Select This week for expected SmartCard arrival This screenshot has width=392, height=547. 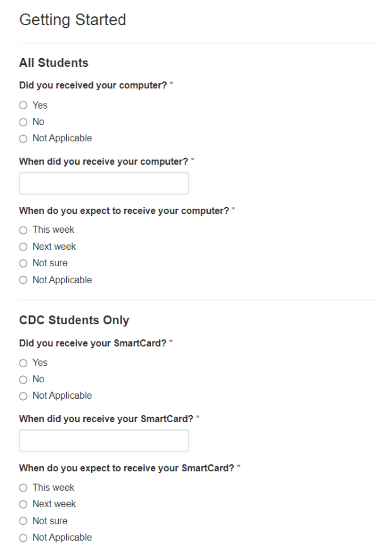click(23, 488)
